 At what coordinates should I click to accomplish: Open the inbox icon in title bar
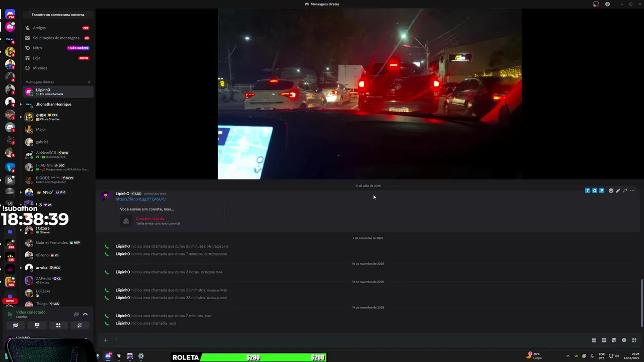click(x=596, y=4)
